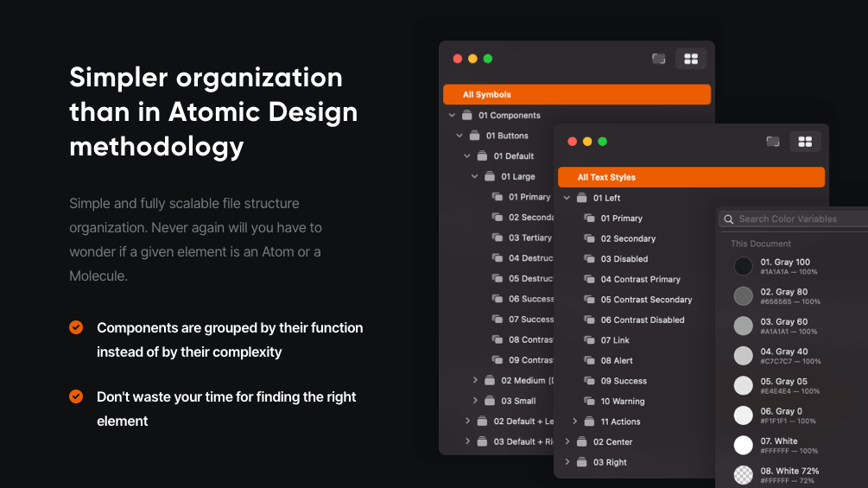Click the This Document section label
This screenshot has width=868, height=488.
761,244
